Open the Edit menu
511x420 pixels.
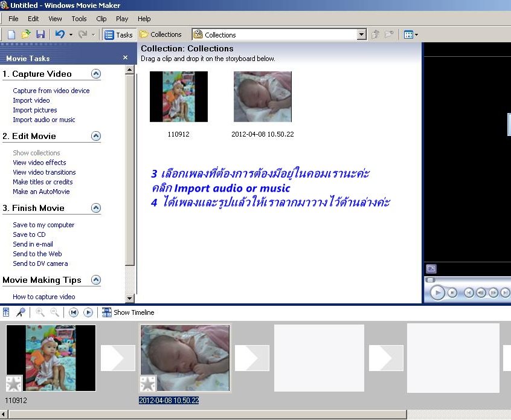(x=33, y=19)
